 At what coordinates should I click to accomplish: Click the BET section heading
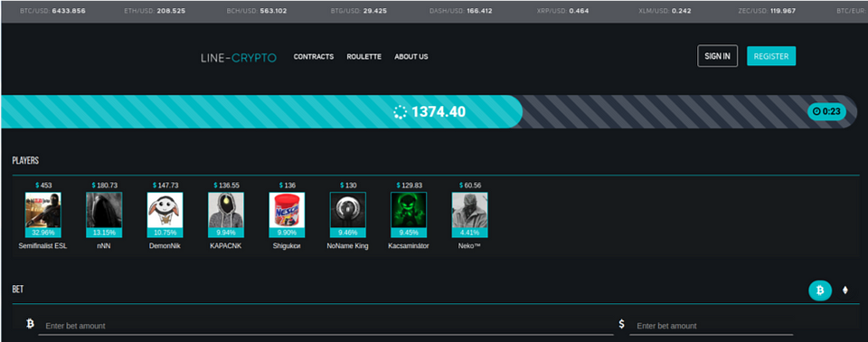[x=18, y=290]
